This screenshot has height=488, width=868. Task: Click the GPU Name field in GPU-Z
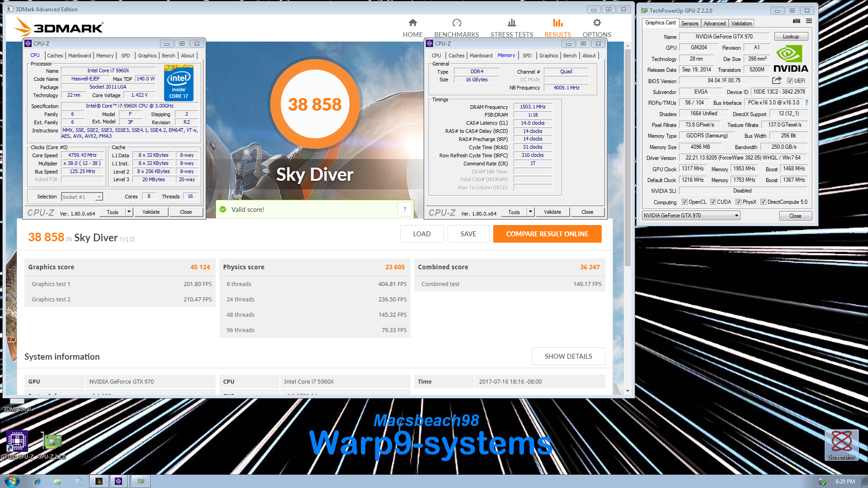point(724,37)
